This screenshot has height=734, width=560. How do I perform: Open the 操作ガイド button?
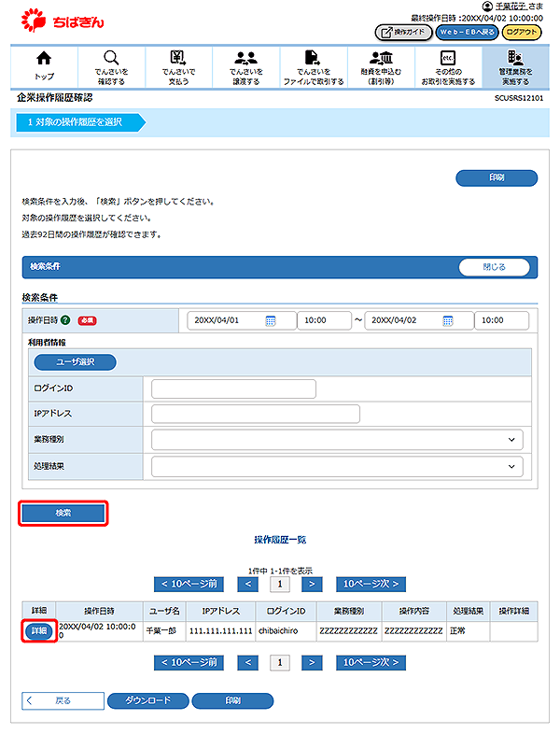(403, 33)
